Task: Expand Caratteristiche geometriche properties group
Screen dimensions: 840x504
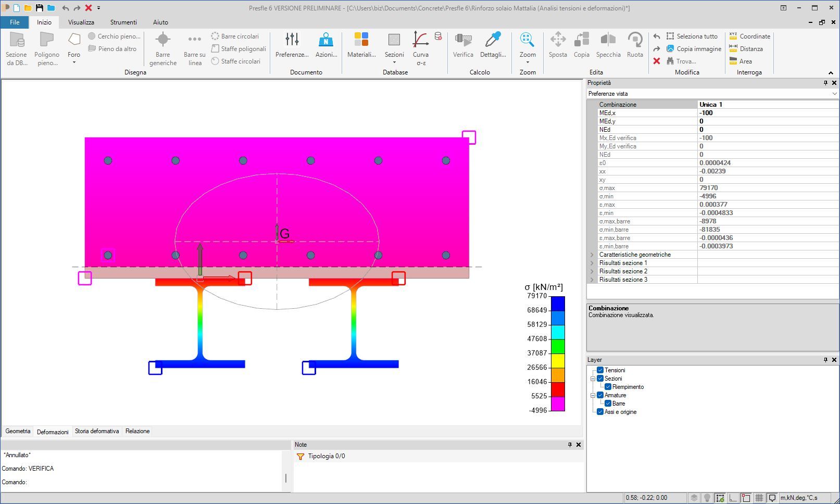Action: click(x=592, y=255)
